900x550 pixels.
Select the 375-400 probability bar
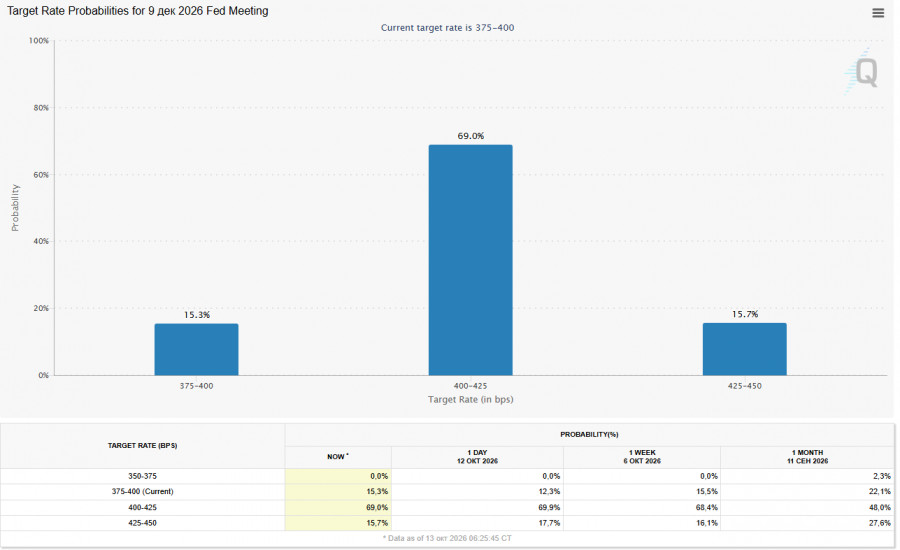point(196,349)
